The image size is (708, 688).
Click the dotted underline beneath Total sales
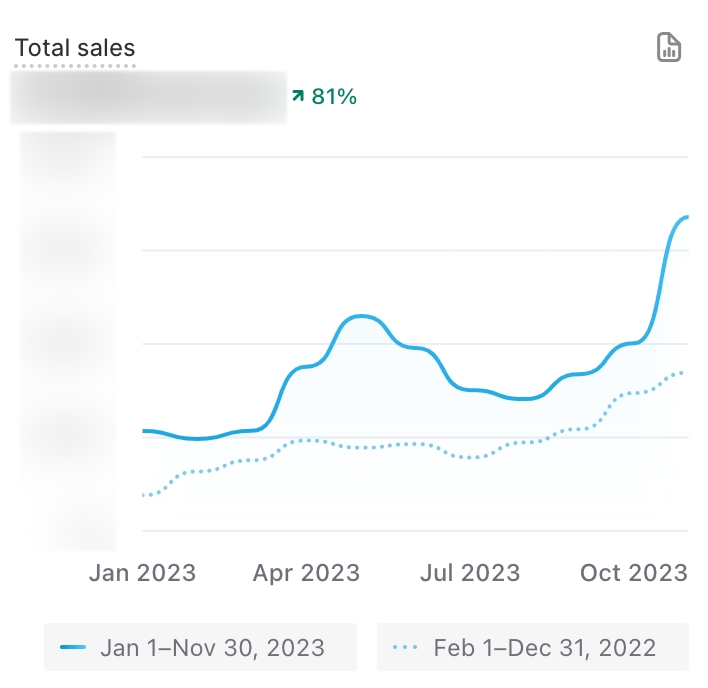(x=75, y=66)
